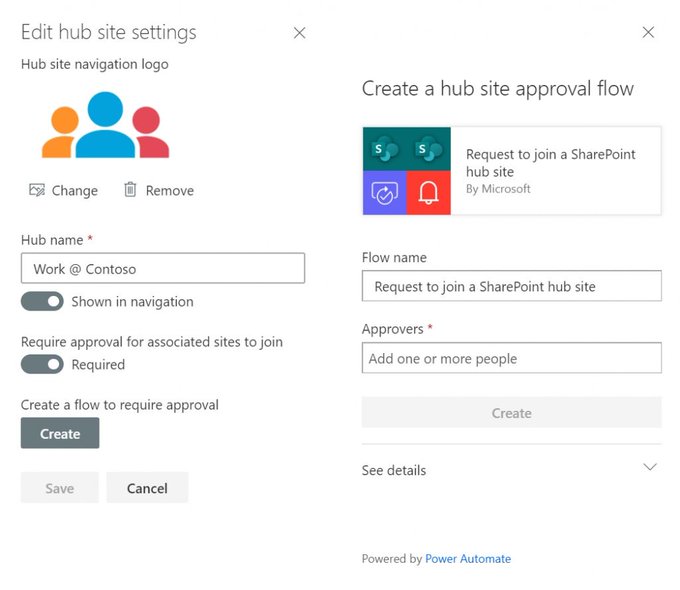680x590 pixels.
Task: Edit the Flow name field
Action: coord(512,286)
